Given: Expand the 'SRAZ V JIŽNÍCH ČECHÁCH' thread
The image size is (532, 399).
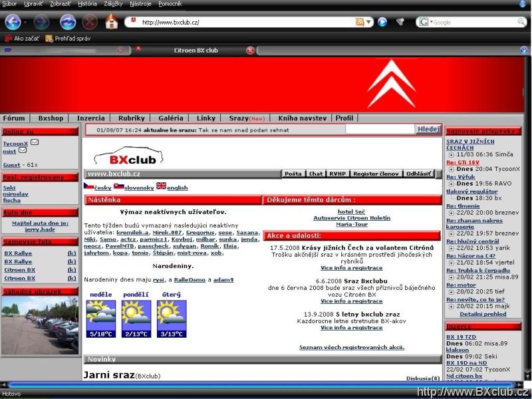Looking at the screenshot, I should tap(451, 154).
